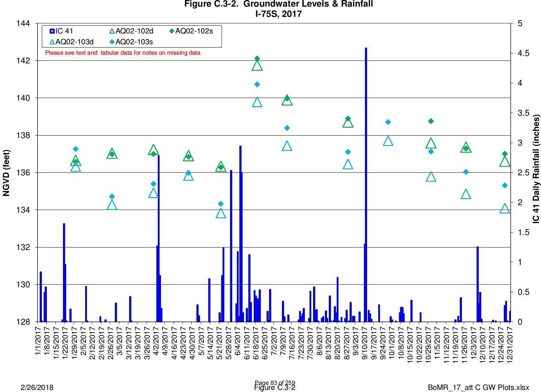Click the 'BoMR_17_att C GW Plots.xlsx' file name
Screen dimensions: 541x392
point(478,388)
